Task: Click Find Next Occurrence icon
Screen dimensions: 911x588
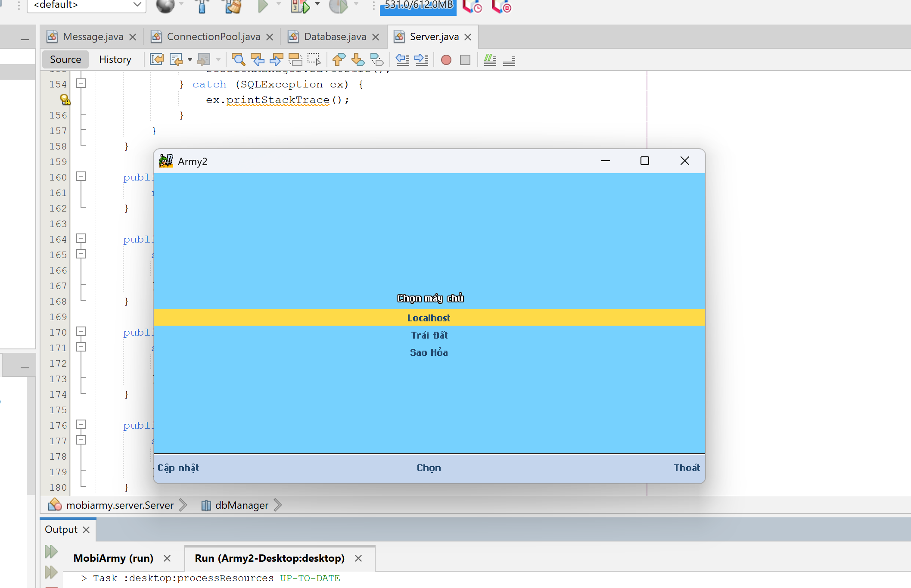Action: pos(276,59)
